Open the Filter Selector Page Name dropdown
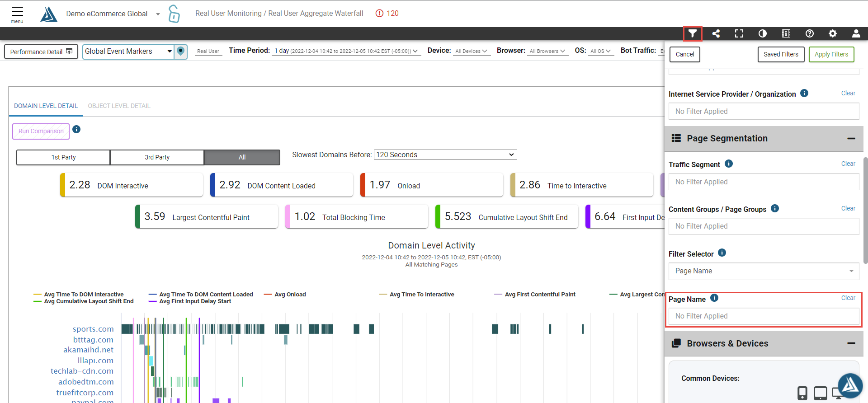The height and width of the screenshot is (403, 868). pyautogui.click(x=764, y=271)
